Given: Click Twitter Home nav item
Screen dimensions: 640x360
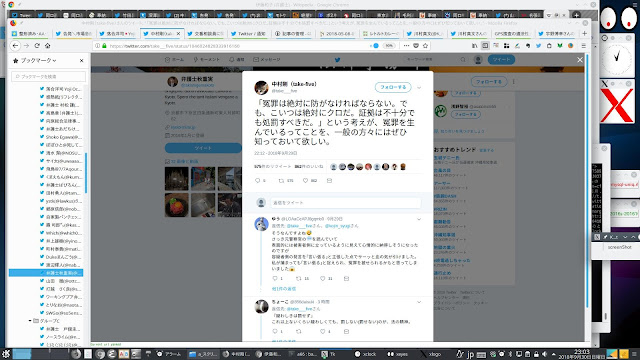Looking at the screenshot, I should pyautogui.click(x=175, y=60).
